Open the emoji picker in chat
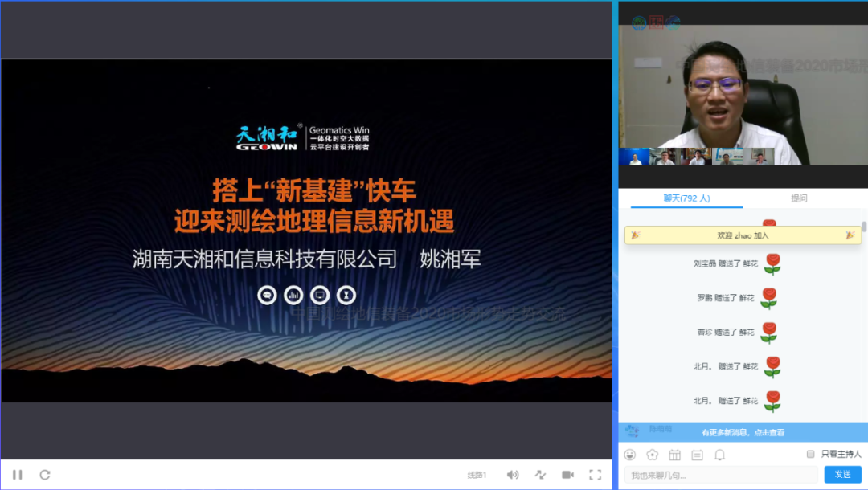868x490 pixels. coord(630,455)
